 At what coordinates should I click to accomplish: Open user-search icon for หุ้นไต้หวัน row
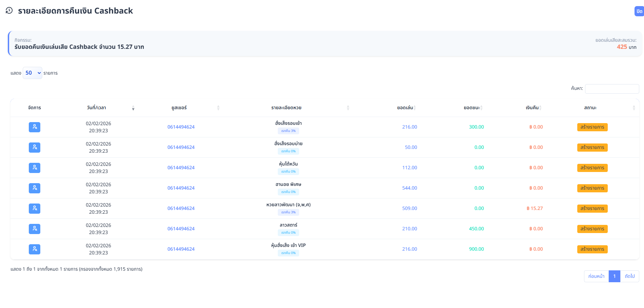pos(35,168)
